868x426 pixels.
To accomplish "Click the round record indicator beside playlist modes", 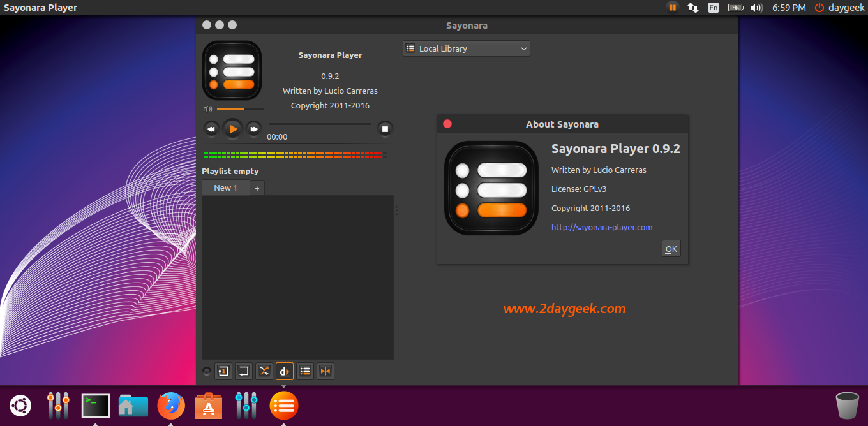I will [206, 371].
